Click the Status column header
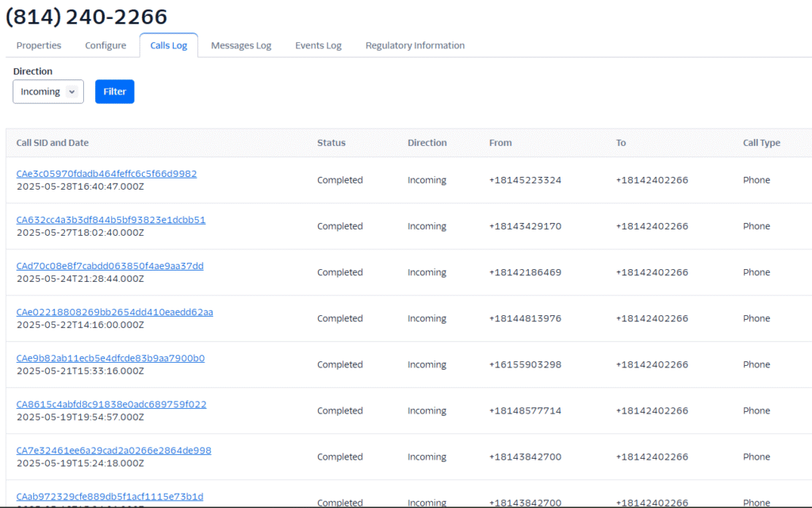Viewport: 812px width, 508px height. point(331,143)
